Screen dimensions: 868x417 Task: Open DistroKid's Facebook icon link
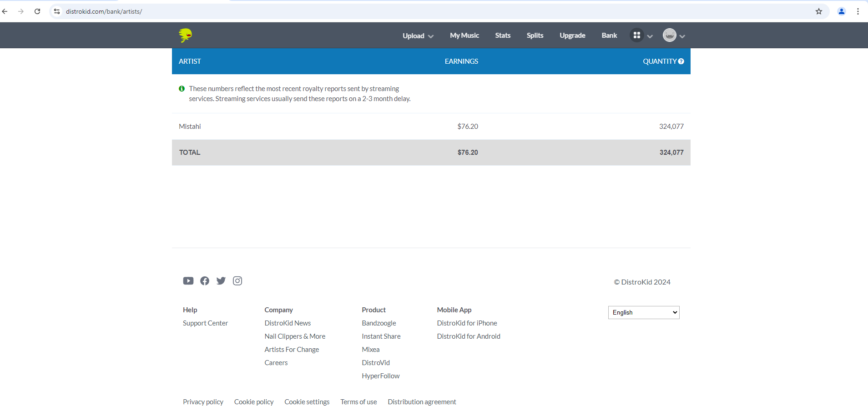coord(205,281)
